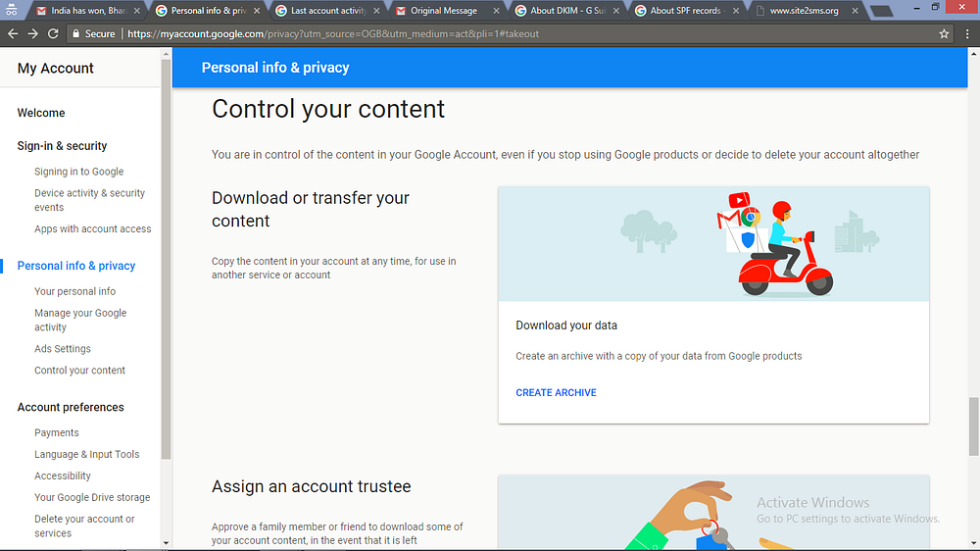Click 'Personal info & privacy' blue header
The image size is (980, 551).
(x=275, y=68)
